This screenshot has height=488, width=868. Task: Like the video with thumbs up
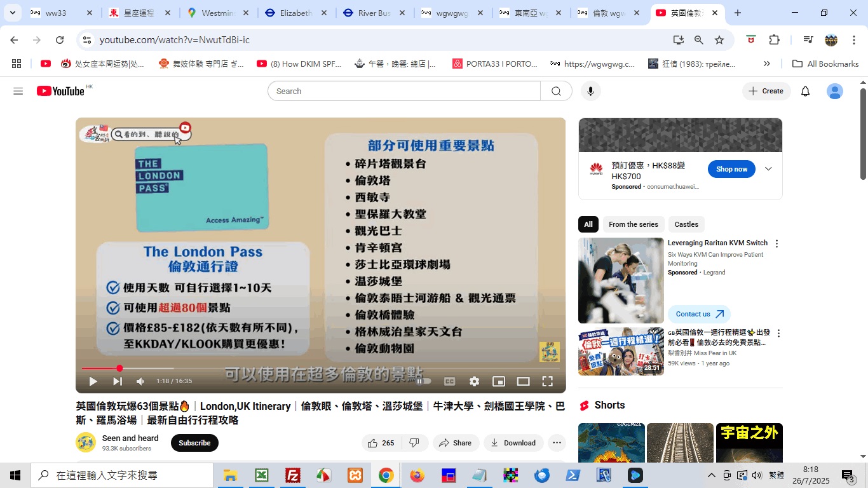point(381,443)
